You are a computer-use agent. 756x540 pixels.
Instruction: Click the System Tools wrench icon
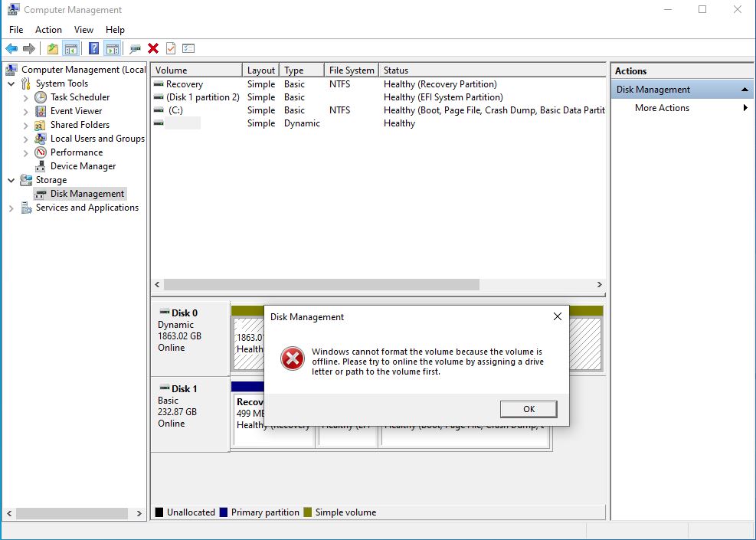[x=26, y=83]
